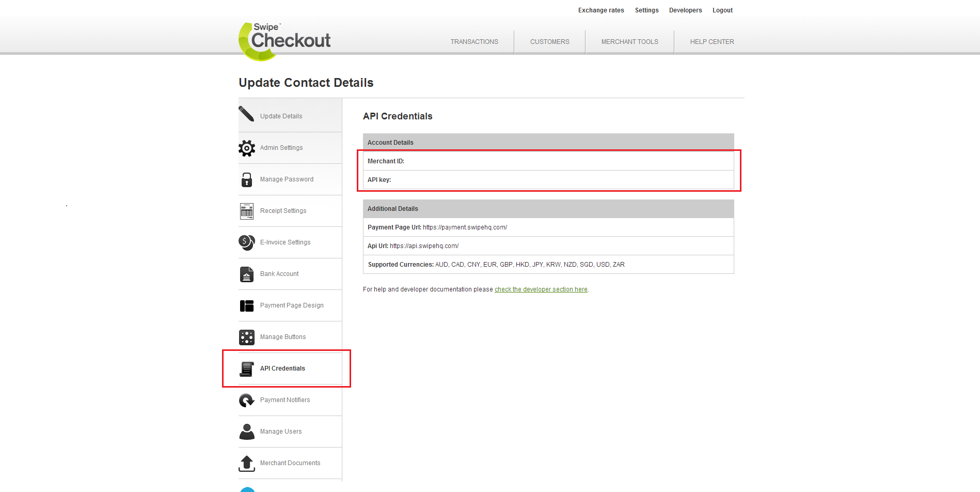
Task: Click the Payment Page Design layout icon
Action: click(247, 306)
